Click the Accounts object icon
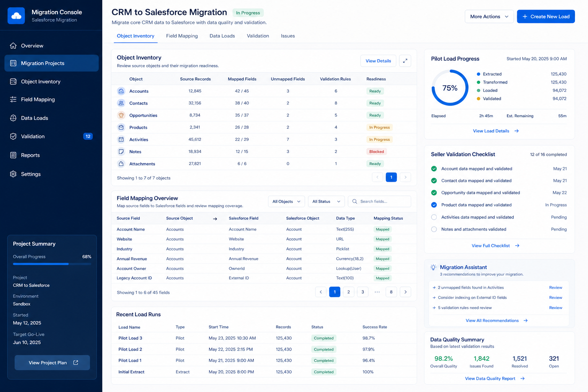The image size is (588, 392). (x=121, y=91)
